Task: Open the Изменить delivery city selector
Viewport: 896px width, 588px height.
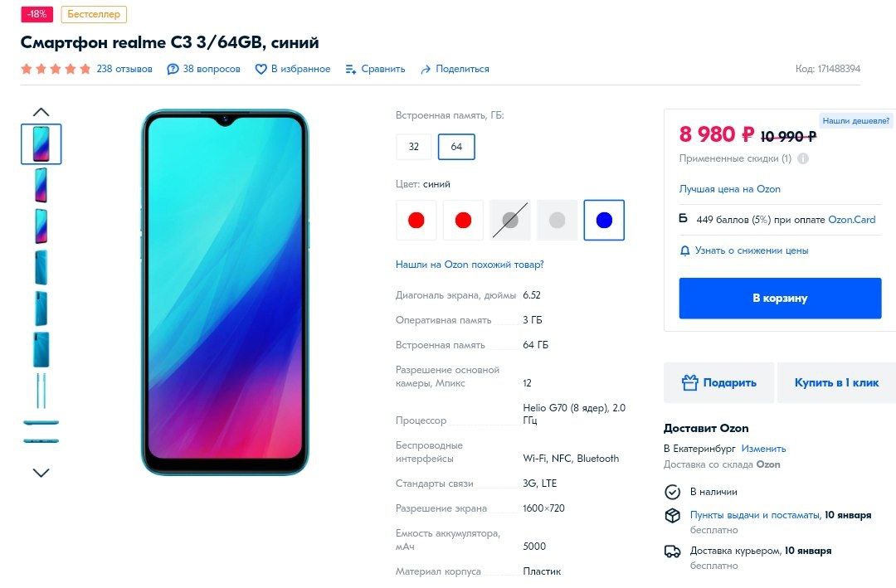Action: tap(763, 449)
